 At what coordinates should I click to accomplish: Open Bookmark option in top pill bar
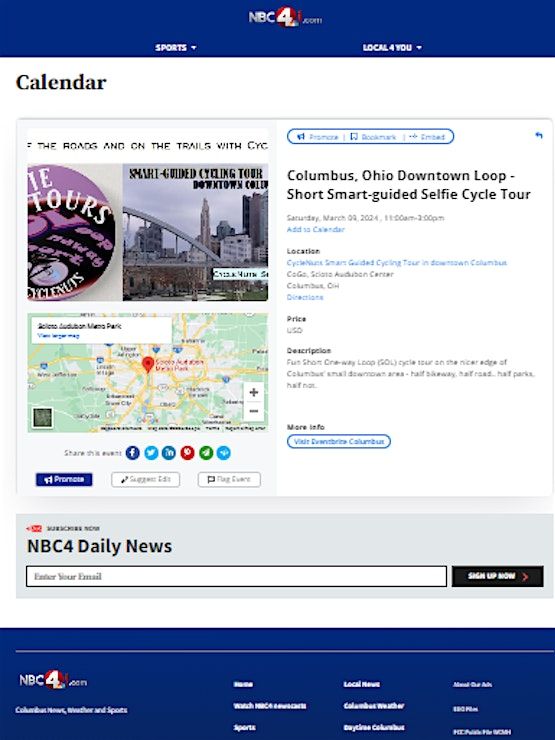coord(373,137)
